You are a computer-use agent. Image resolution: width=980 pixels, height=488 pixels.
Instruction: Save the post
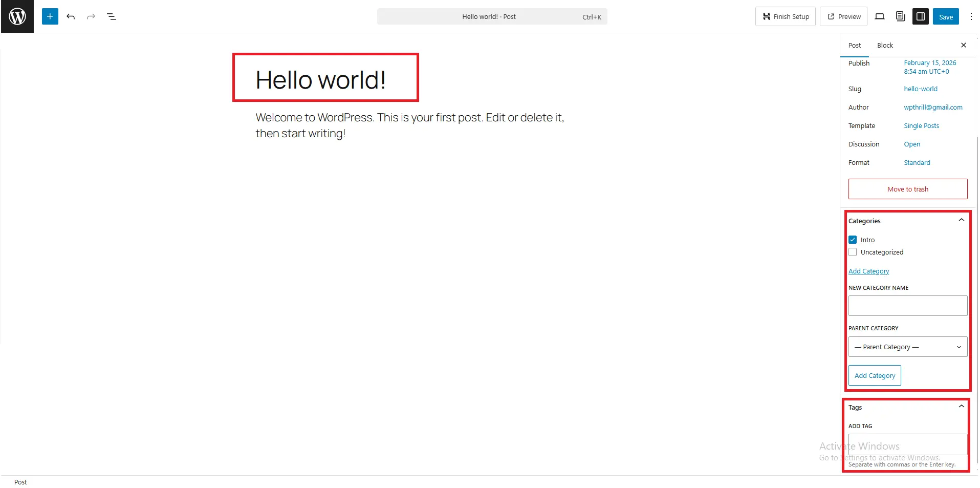(945, 16)
